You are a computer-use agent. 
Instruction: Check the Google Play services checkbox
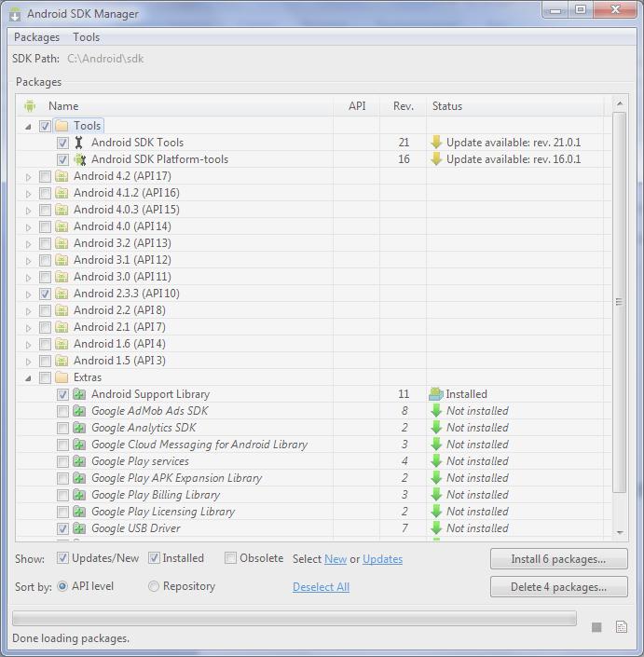(62, 461)
